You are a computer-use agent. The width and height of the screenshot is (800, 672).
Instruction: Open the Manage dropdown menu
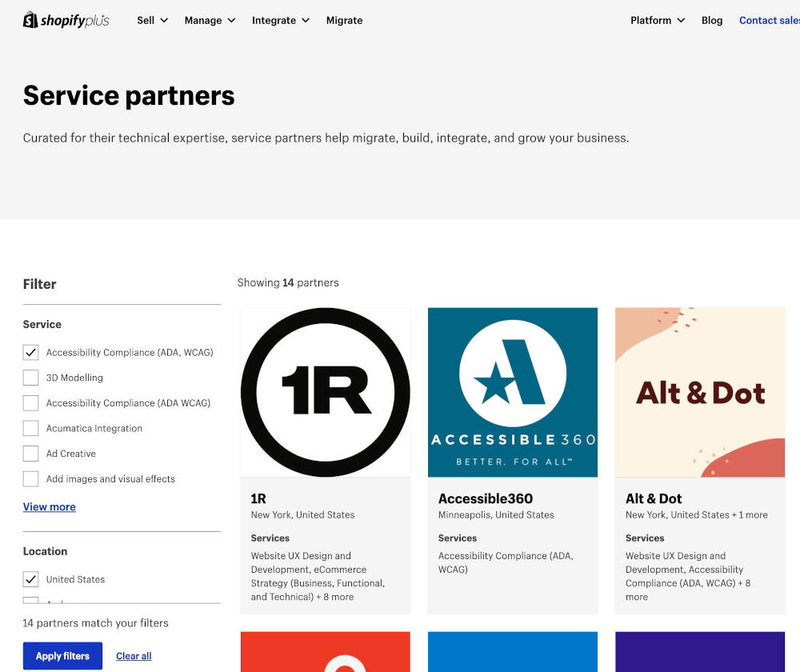point(210,21)
